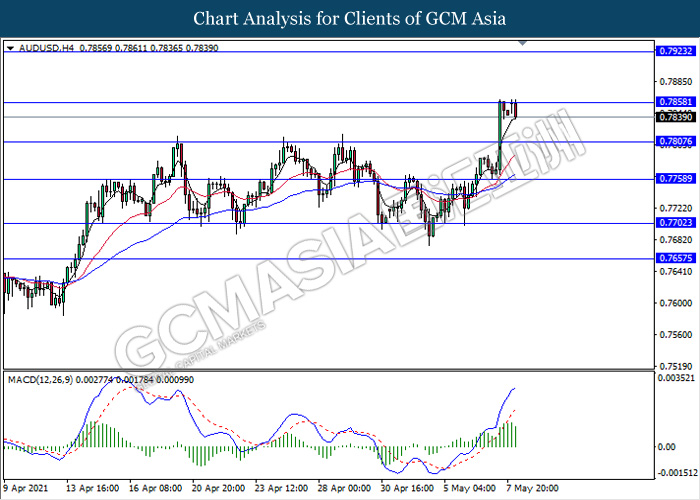
Task: Click the current price tag 0.78390
Action: tap(675, 117)
